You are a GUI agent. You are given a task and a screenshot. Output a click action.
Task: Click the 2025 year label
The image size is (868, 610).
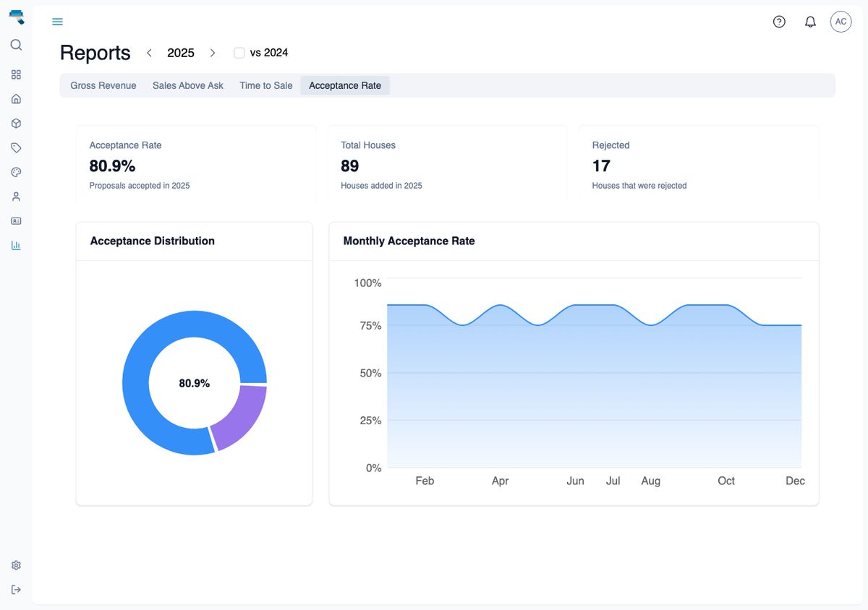tap(181, 53)
